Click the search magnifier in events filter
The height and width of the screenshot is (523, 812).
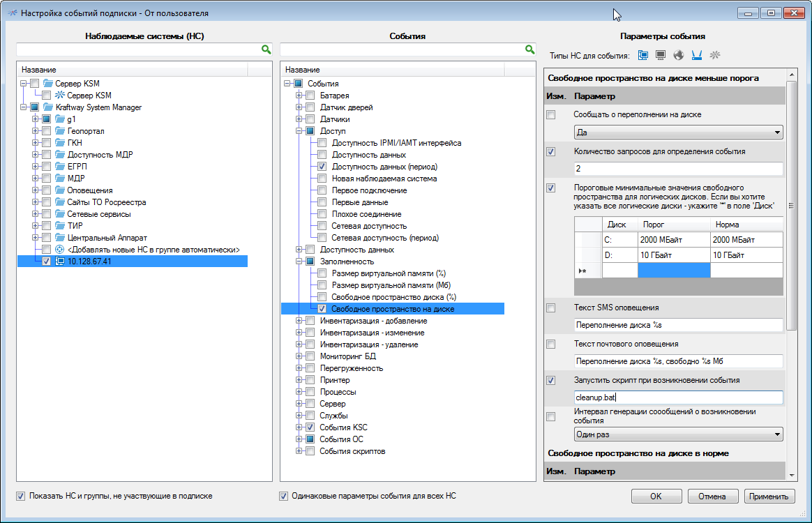pyautogui.click(x=531, y=50)
